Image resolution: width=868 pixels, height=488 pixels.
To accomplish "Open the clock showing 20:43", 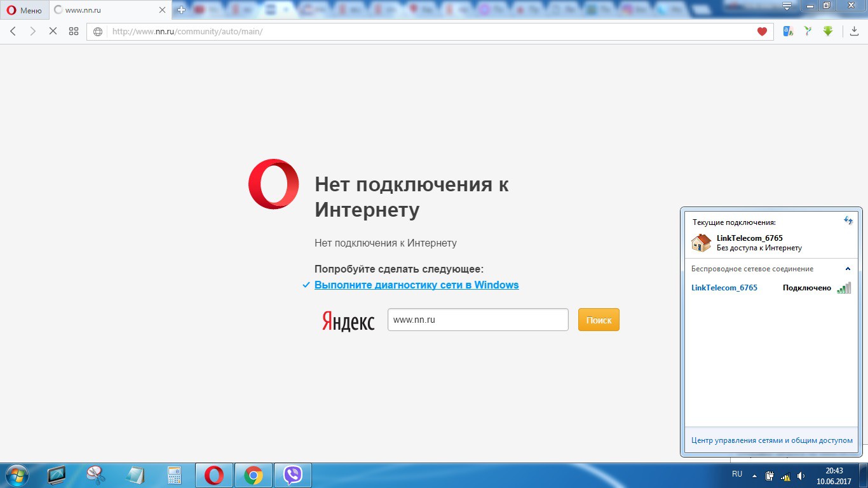I will tap(834, 476).
